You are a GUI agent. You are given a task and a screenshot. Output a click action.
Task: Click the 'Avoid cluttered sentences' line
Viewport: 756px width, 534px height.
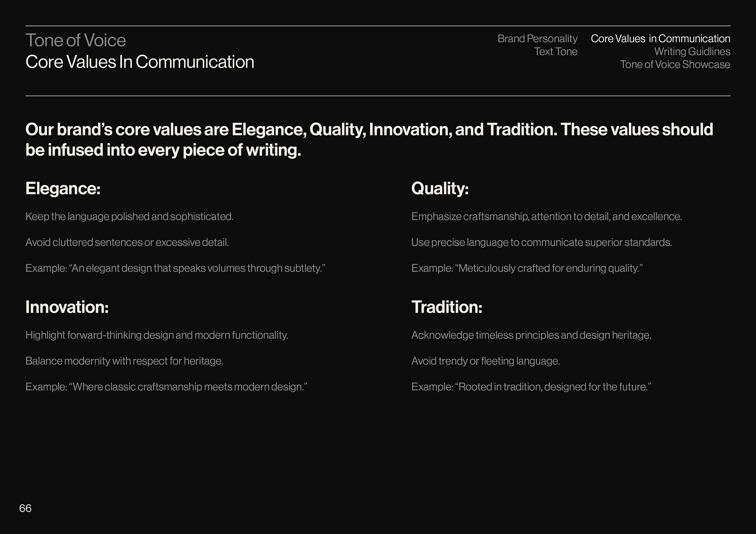[127, 242]
